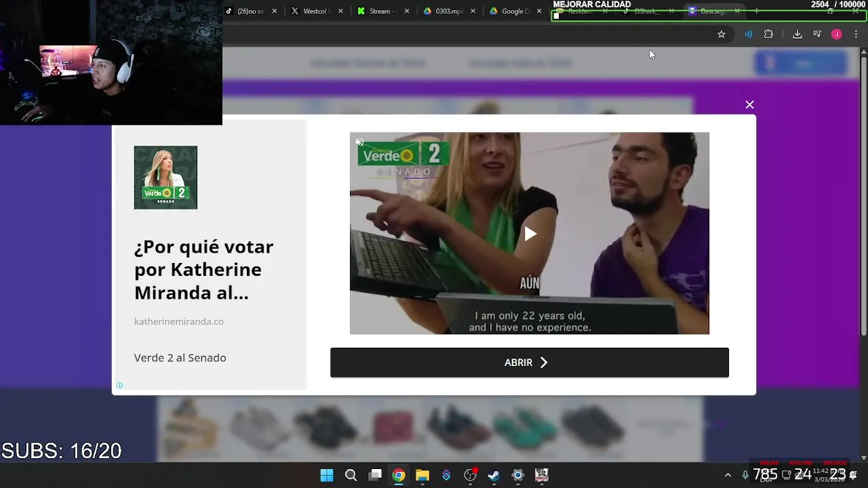This screenshot has height=488, width=868.
Task: Open the last game thumbnail icon on taskbar
Action: pyautogui.click(x=541, y=475)
